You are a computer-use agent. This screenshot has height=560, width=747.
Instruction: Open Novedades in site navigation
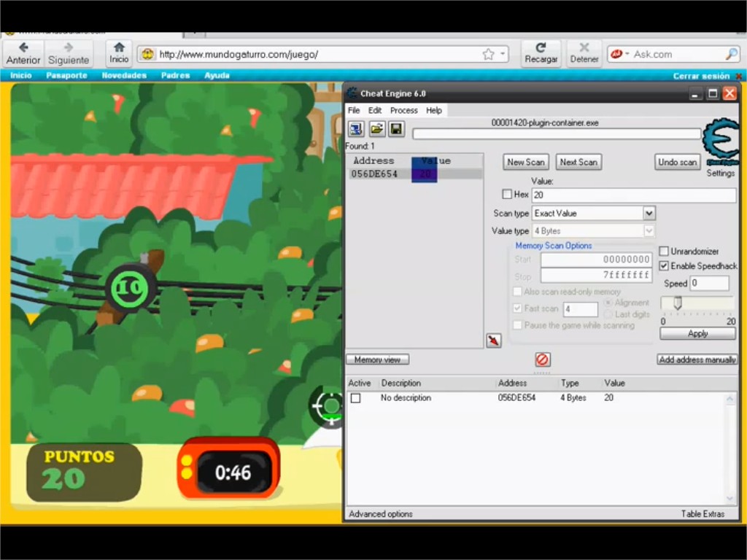[124, 76]
